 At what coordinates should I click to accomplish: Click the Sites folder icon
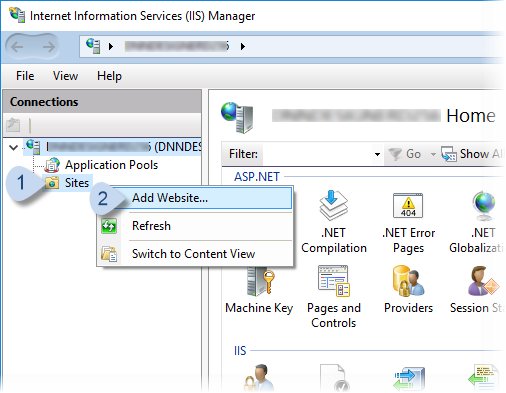pos(52,183)
